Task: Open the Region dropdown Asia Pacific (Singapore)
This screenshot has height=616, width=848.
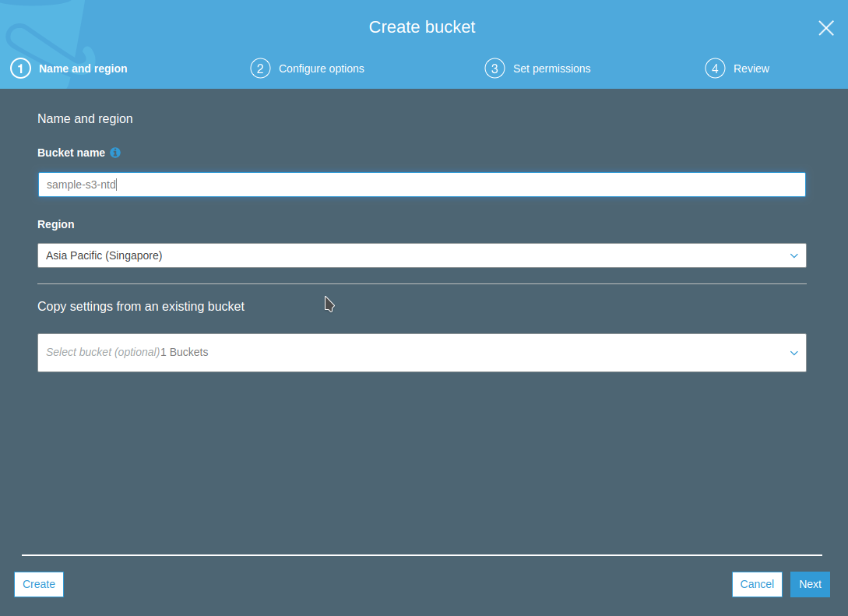Action: (422, 255)
